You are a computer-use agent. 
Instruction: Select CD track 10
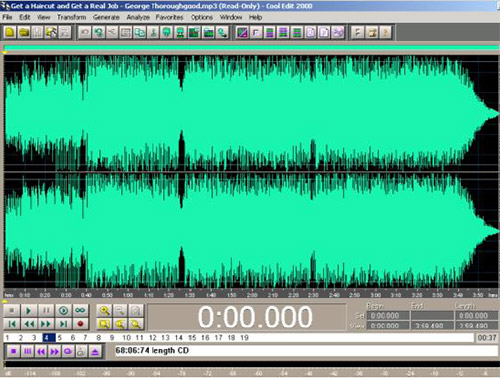click(x=126, y=338)
